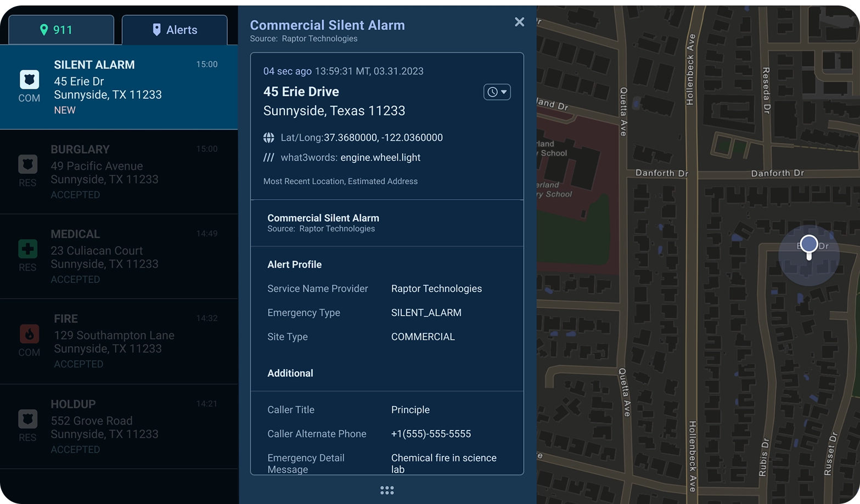This screenshot has width=860, height=504.
Task: Click the engine.wheel.light what3words address
Action: (x=380, y=158)
